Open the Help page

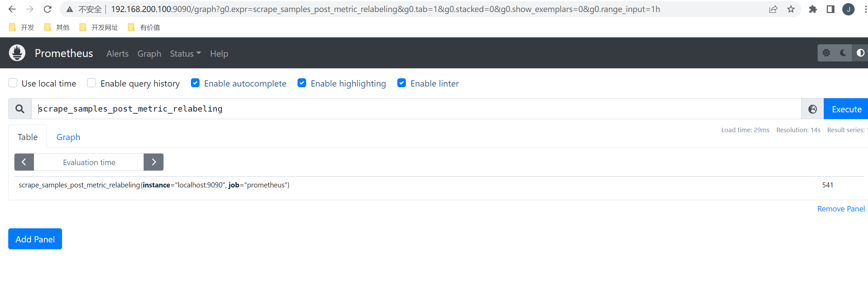click(x=219, y=54)
